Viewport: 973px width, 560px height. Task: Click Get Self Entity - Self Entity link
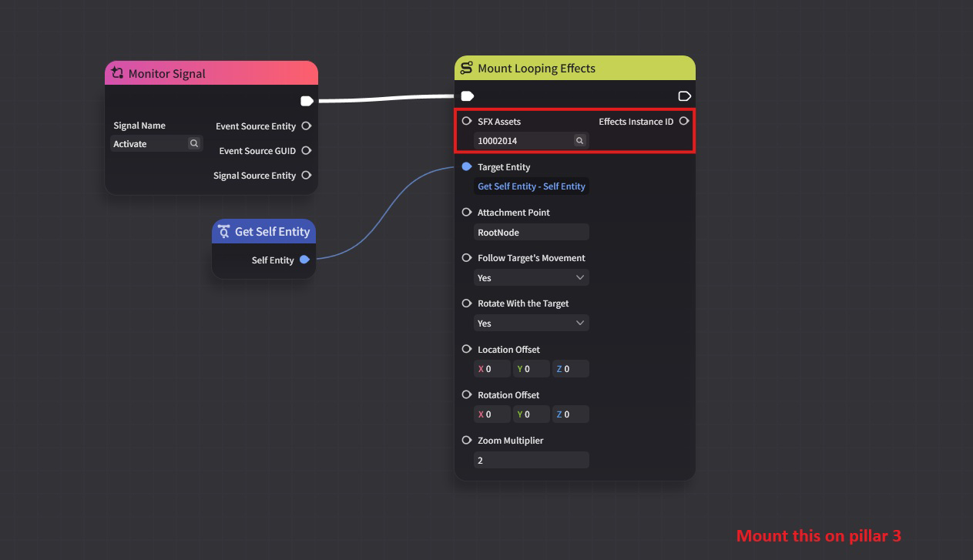532,186
